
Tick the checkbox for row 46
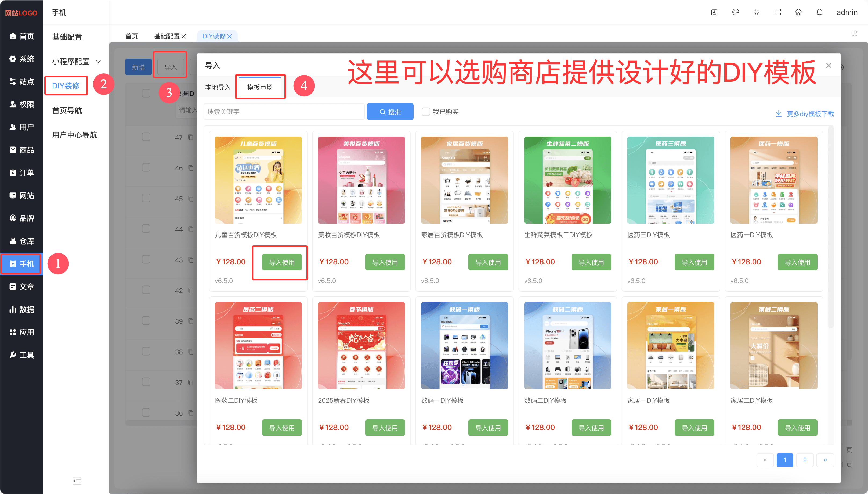146,168
